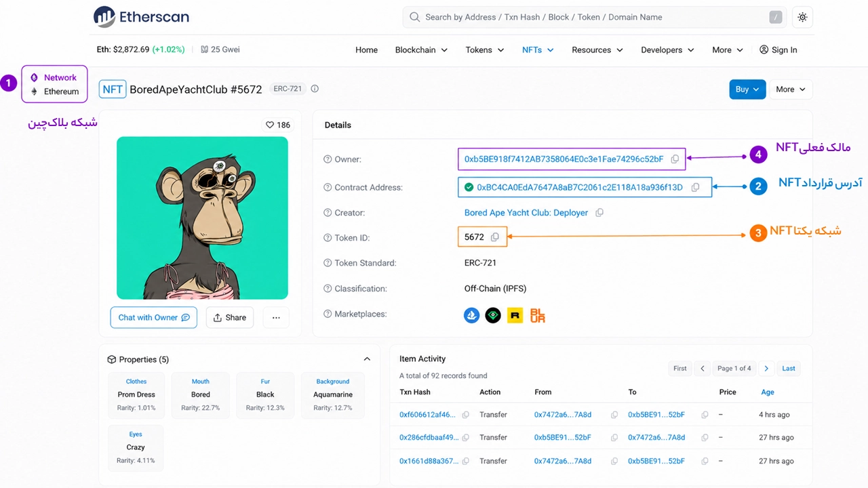Open the LooksRare marketplace icon
Image resolution: width=868 pixels, height=488 pixels.
pos(493,315)
